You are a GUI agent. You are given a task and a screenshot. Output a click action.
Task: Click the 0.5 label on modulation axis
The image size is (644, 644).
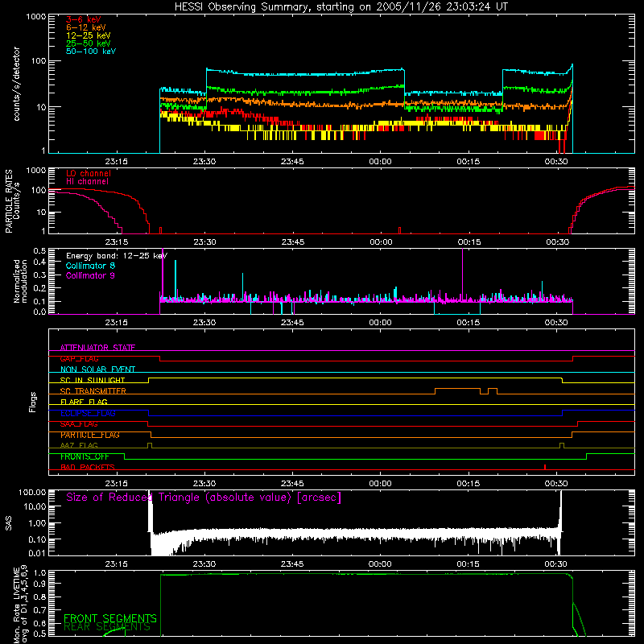[x=39, y=250]
